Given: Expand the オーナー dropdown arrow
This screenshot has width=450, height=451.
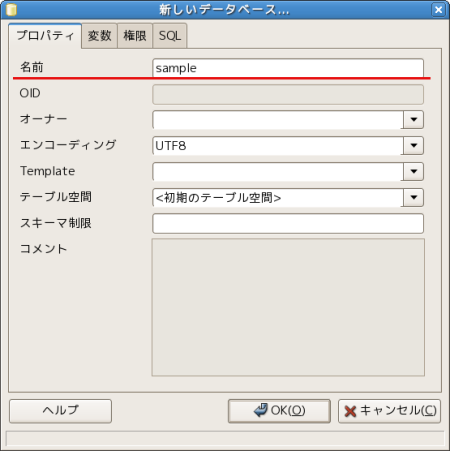Looking at the screenshot, I should point(414,119).
